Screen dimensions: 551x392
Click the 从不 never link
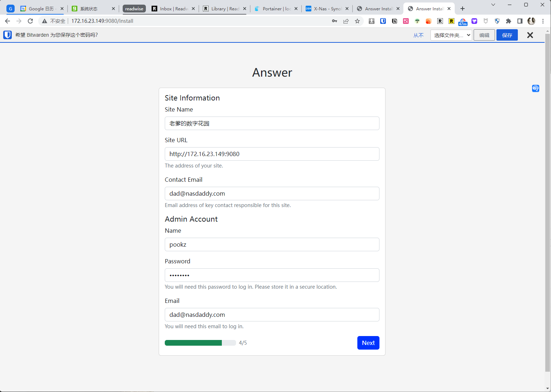click(x=418, y=35)
